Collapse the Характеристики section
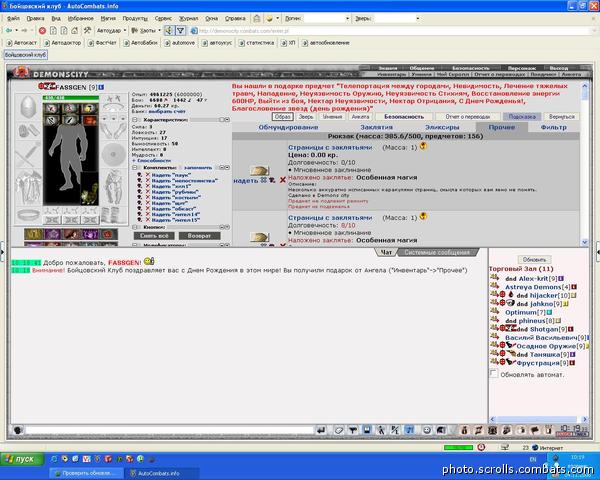This screenshot has height=480, width=600. tap(135, 120)
